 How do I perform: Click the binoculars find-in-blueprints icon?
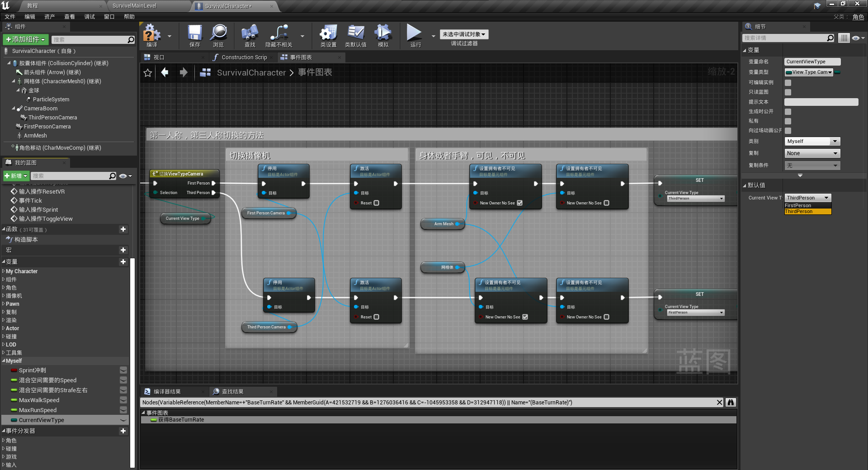[731, 402]
